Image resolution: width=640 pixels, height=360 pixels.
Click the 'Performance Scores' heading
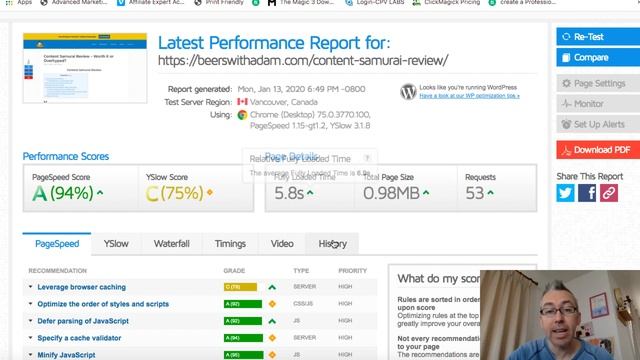[66, 156]
